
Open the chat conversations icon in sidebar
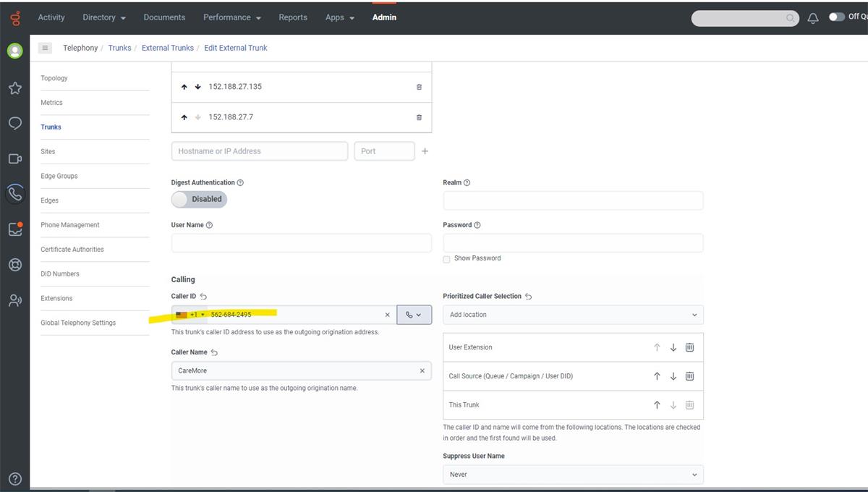coord(14,123)
